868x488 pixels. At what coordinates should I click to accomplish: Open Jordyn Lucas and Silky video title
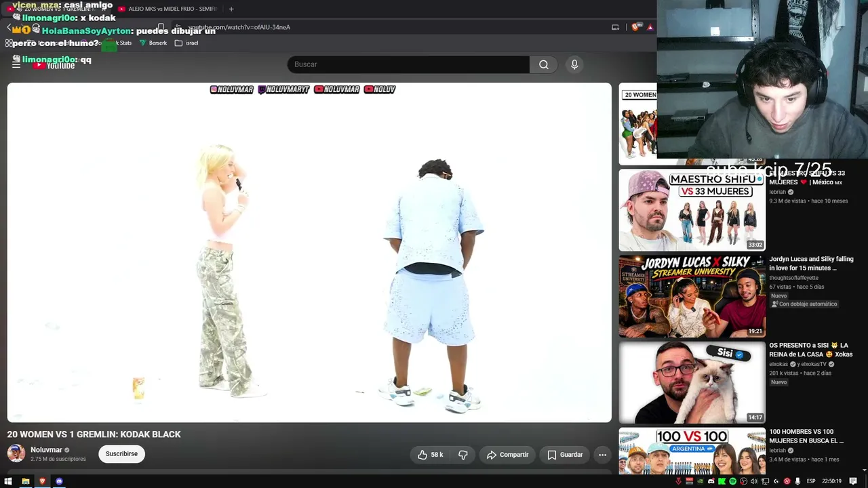click(x=811, y=264)
